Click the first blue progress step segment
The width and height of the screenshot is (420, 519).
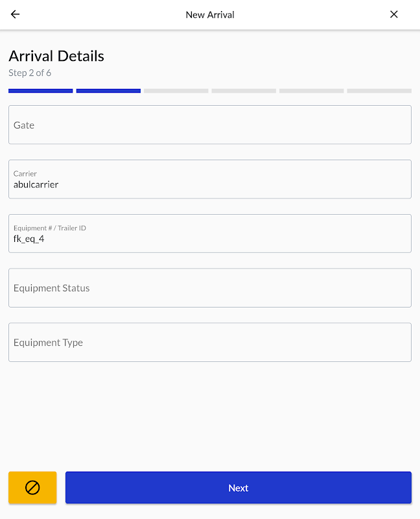tap(40, 91)
